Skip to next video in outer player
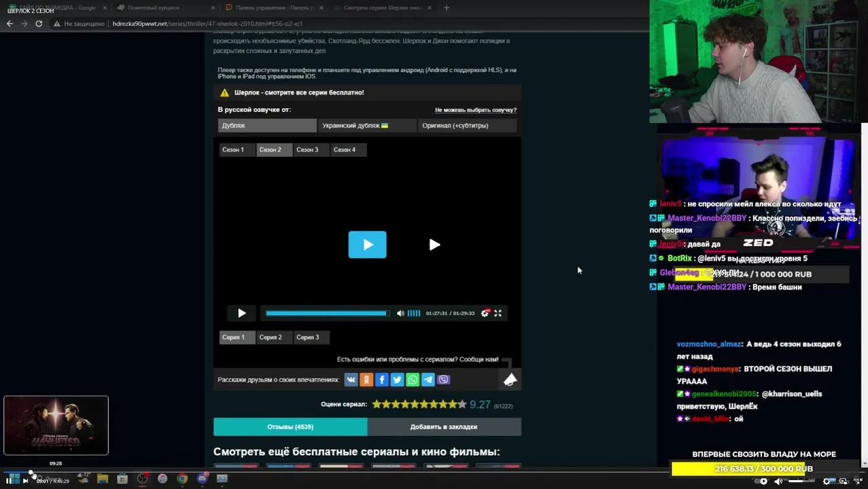 (25, 481)
